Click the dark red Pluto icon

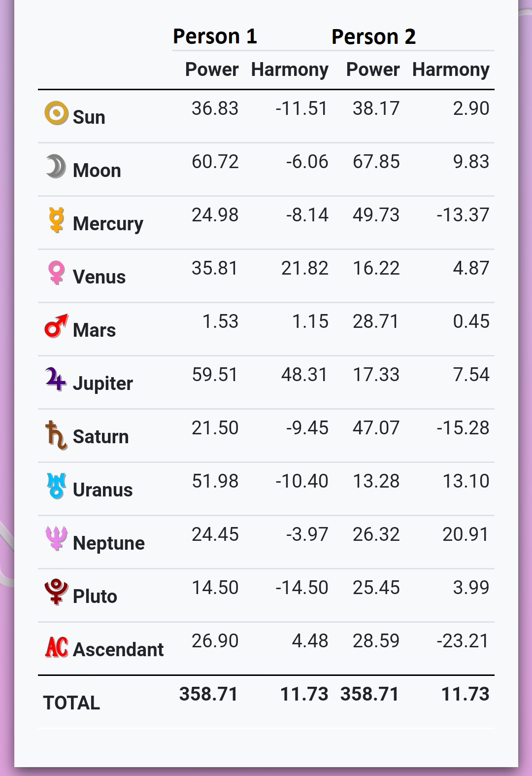pyautogui.click(x=56, y=592)
